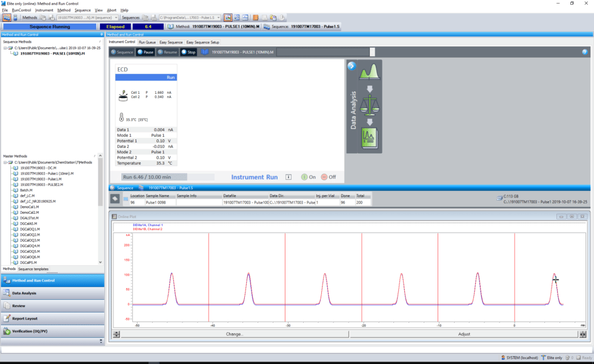Click the green report document icon
The image size is (594, 364).
coord(369,138)
